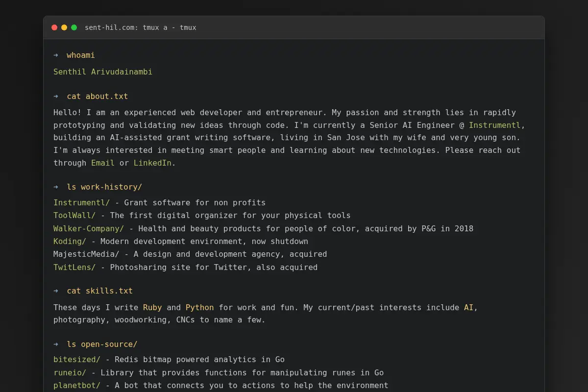Click 'Grant software for non profits' description
This screenshot has height=392, width=588.
tap(195, 202)
